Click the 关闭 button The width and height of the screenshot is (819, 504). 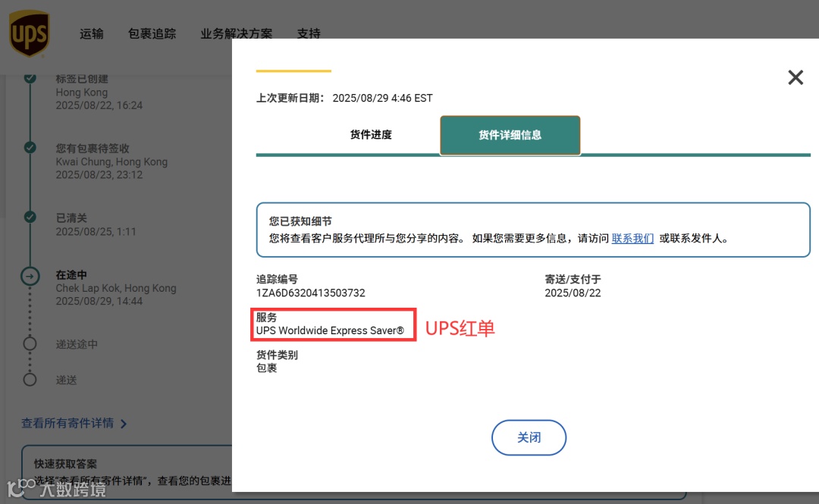529,437
